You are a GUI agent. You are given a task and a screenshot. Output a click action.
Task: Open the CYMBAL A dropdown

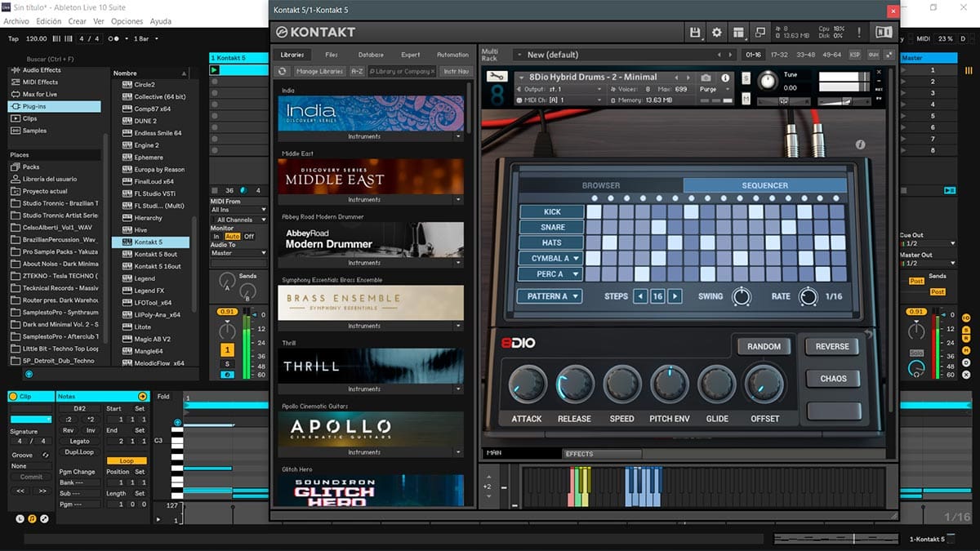click(551, 258)
